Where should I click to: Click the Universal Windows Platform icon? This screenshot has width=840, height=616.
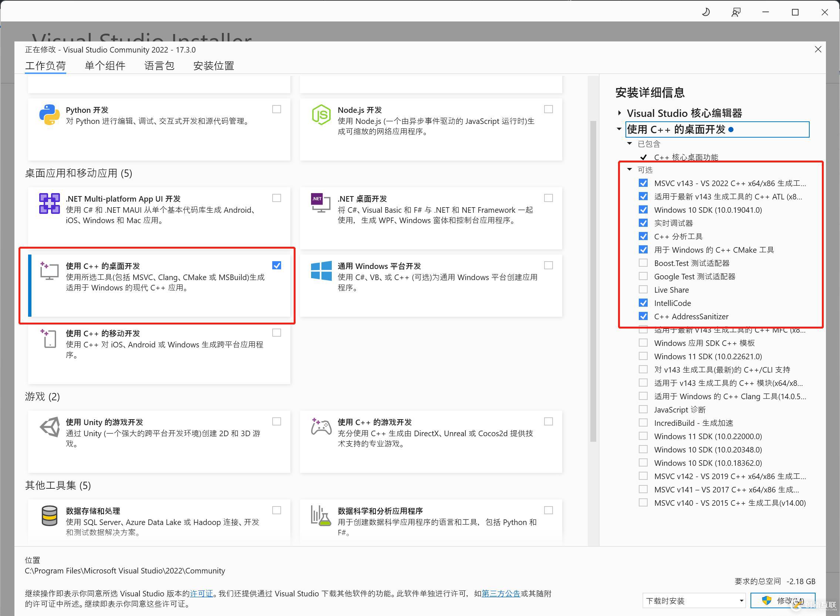[x=321, y=271]
